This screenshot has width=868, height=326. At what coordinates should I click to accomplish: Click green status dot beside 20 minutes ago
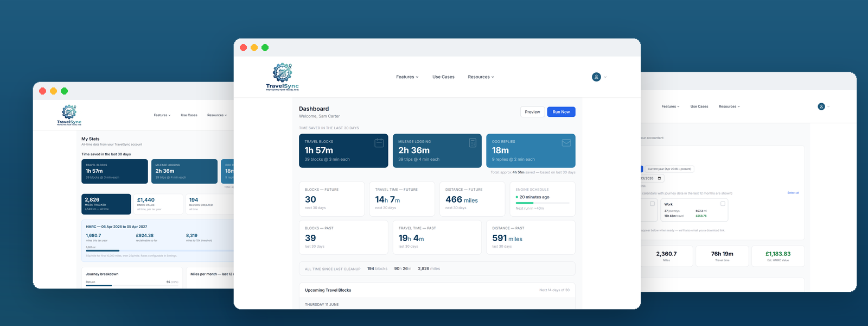click(x=517, y=197)
